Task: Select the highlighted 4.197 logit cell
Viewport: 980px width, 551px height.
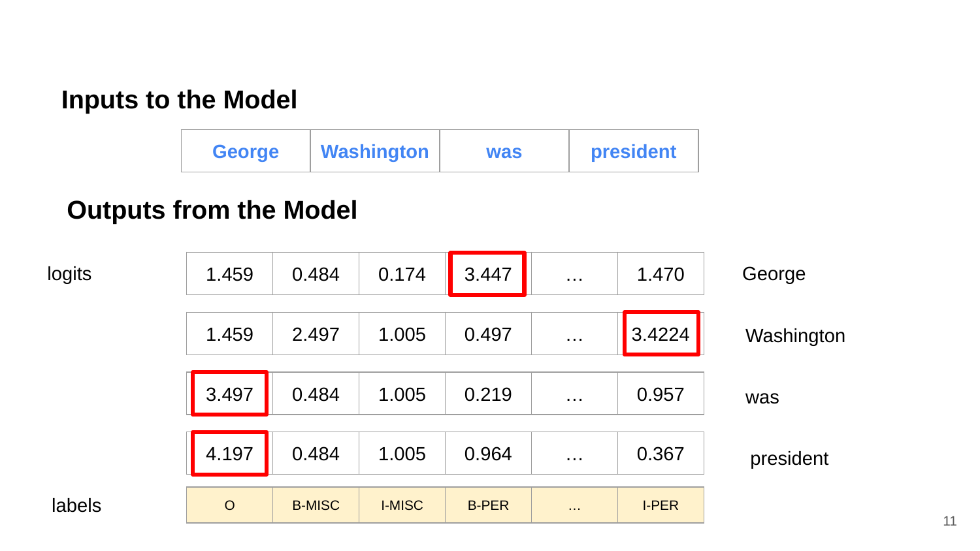Action: (x=229, y=453)
